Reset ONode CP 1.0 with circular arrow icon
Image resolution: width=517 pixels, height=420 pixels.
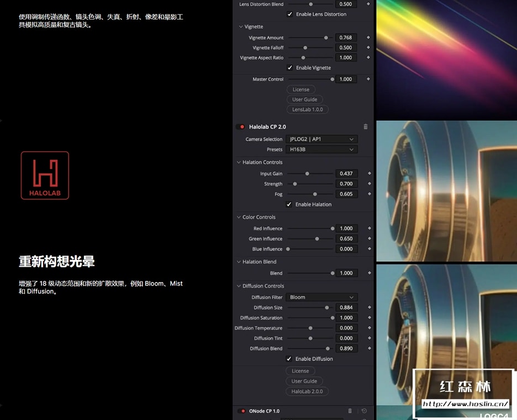[x=364, y=411]
